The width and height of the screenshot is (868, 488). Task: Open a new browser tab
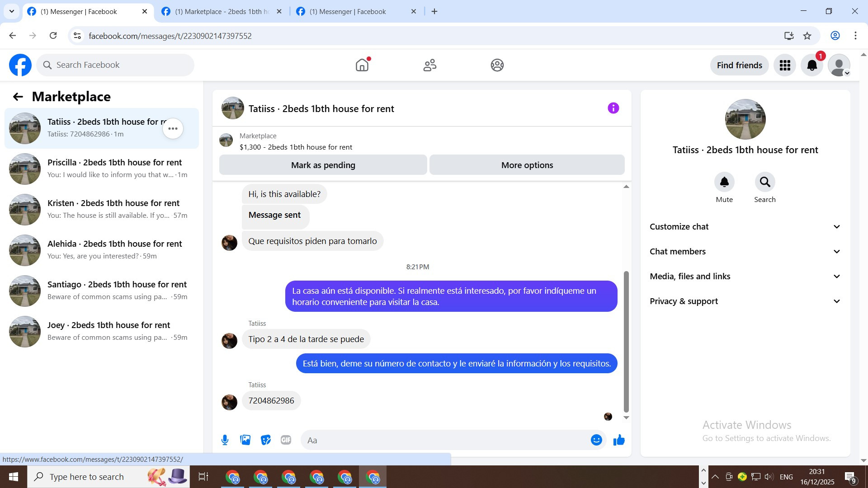coord(434,11)
